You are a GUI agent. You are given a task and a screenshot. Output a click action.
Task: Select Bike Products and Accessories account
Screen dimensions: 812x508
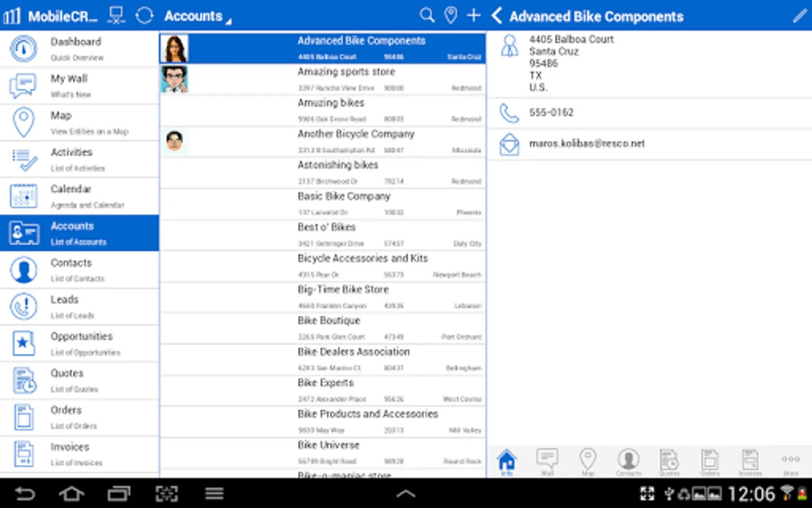pyautogui.click(x=323, y=421)
